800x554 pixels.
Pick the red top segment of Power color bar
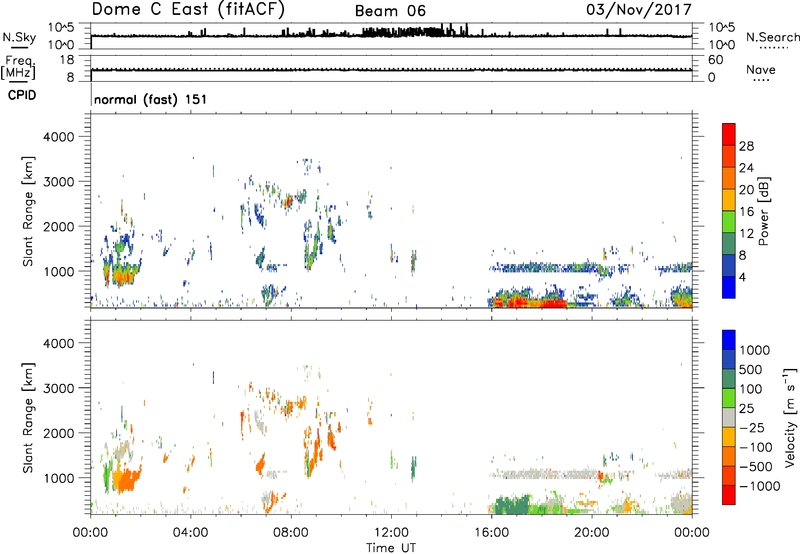pyautogui.click(x=729, y=134)
